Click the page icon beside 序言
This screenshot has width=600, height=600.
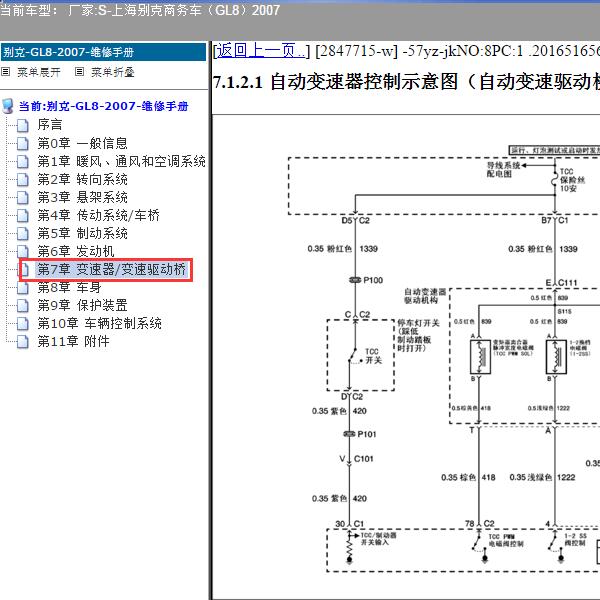(x=23, y=125)
